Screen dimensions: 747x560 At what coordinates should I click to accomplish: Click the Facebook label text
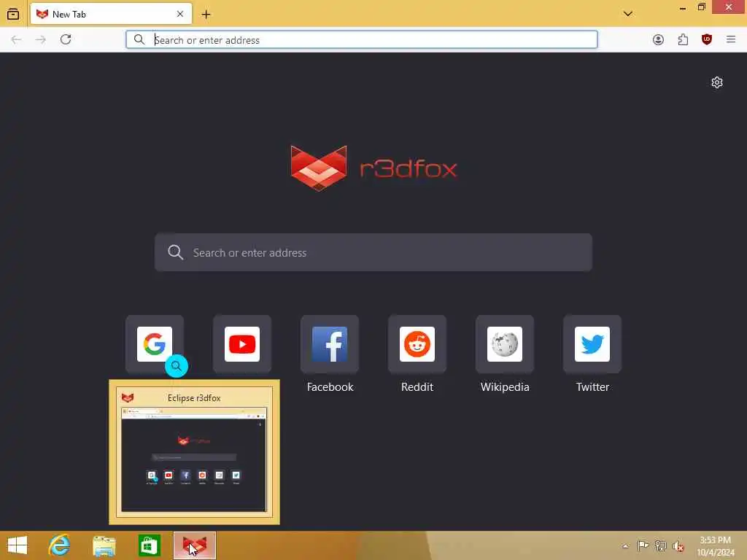click(330, 386)
